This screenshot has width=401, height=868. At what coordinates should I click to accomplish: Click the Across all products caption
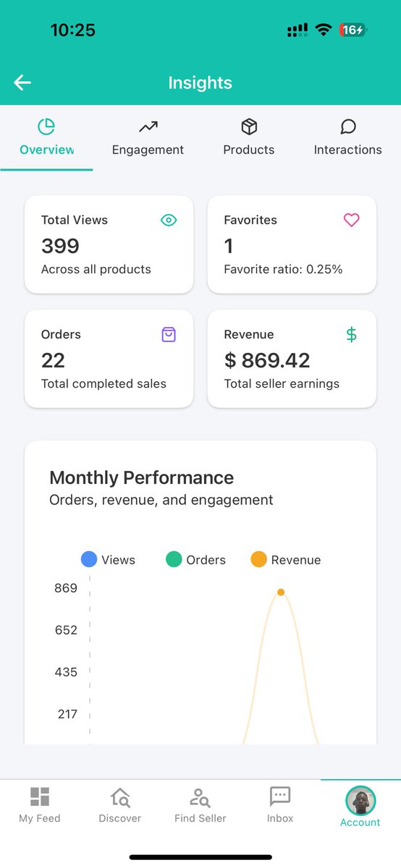click(x=96, y=269)
